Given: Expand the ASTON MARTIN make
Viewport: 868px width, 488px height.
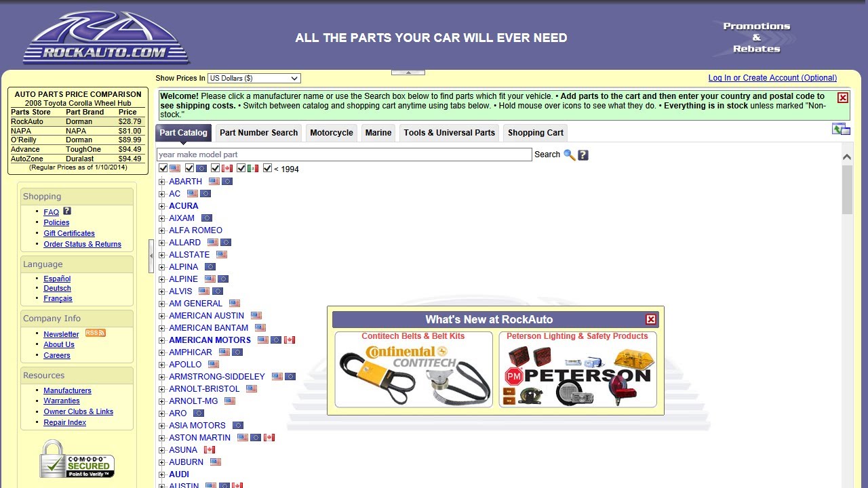Looking at the screenshot, I should 161,438.
